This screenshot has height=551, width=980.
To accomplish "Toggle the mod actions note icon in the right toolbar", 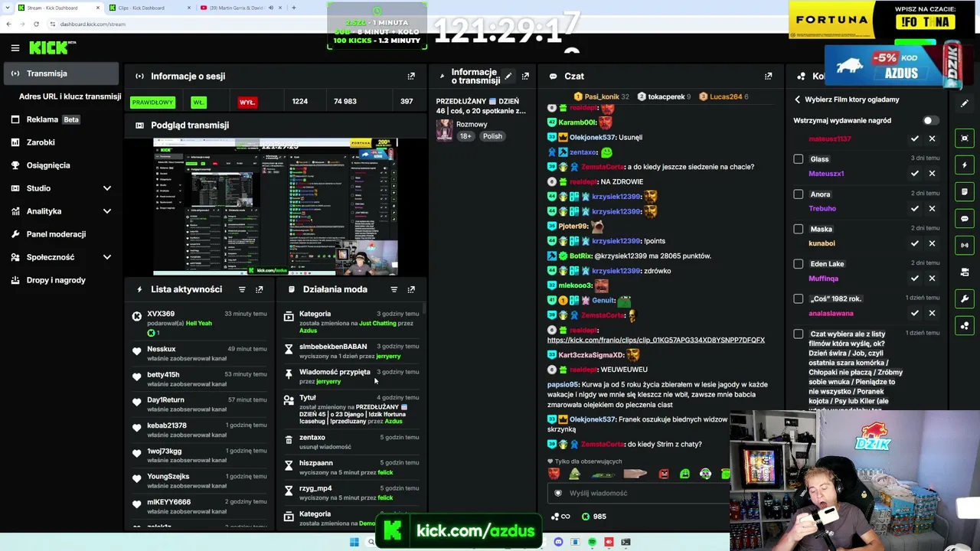I will (965, 192).
